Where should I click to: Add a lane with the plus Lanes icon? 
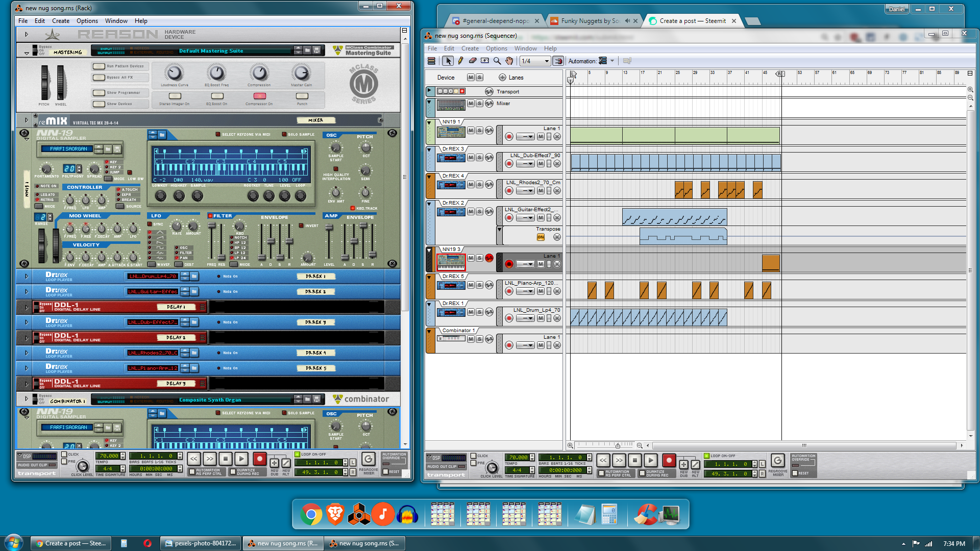502,78
